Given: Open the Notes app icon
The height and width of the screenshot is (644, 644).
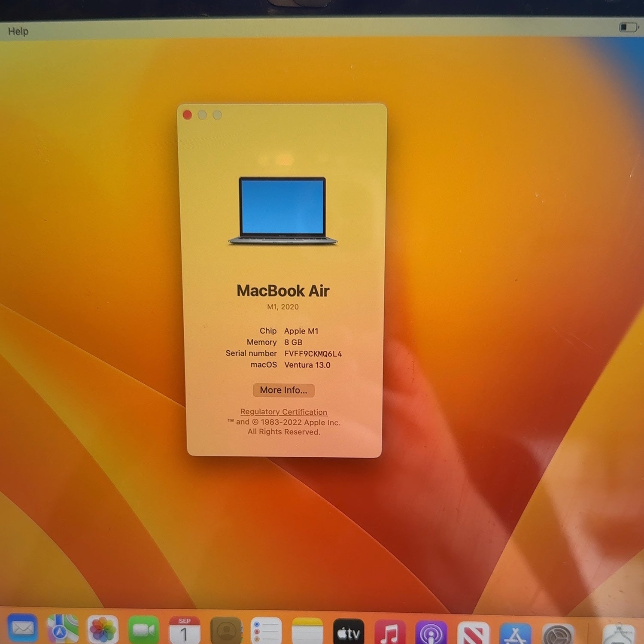Looking at the screenshot, I should tap(307, 631).
